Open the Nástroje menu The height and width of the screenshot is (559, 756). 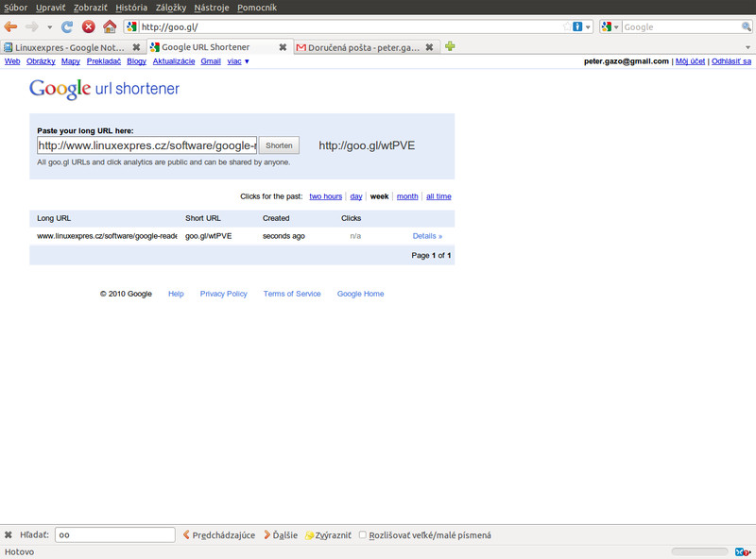pos(212,8)
